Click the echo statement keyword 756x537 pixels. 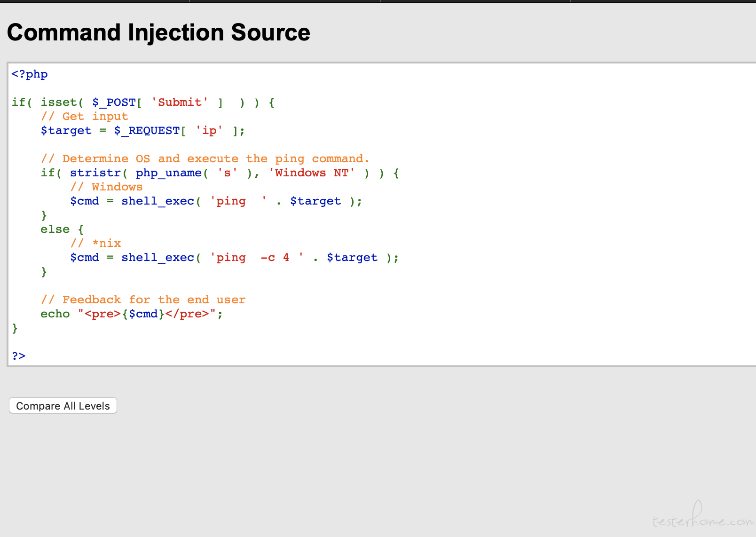pyautogui.click(x=55, y=314)
